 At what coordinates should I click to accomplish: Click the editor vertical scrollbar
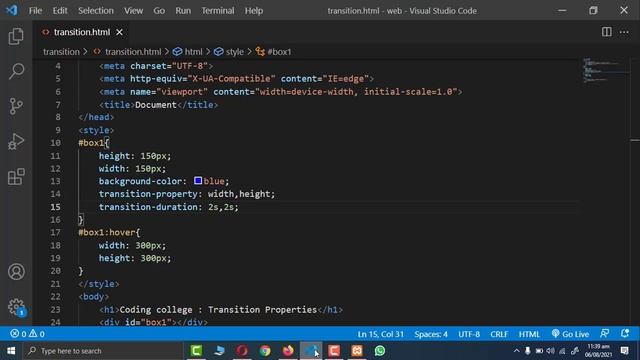pos(635,192)
